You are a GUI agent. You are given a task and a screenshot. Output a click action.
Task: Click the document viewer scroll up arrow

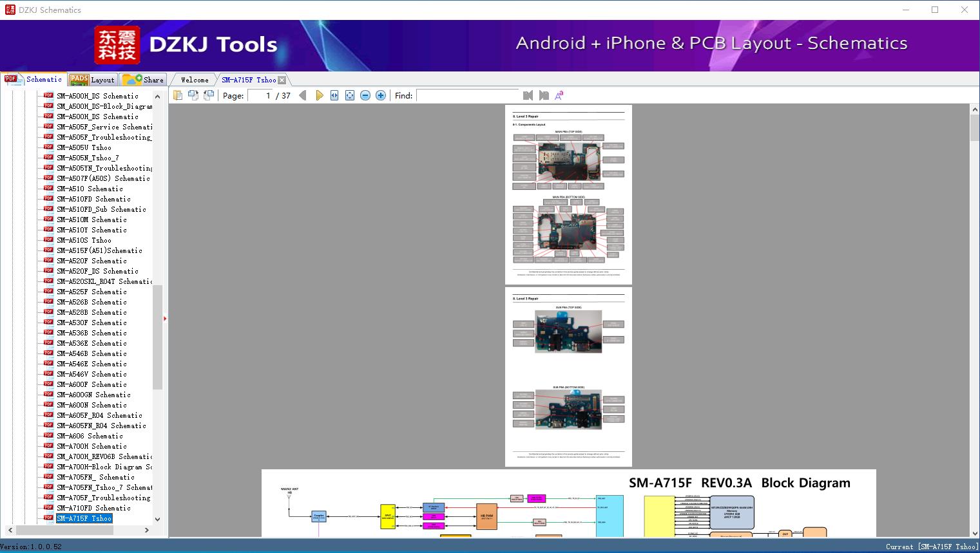pyautogui.click(x=974, y=110)
